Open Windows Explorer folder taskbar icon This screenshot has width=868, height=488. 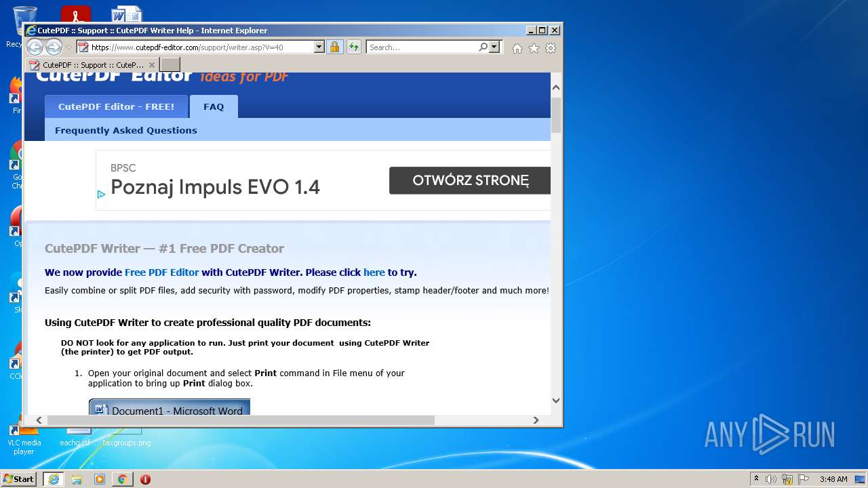77,479
